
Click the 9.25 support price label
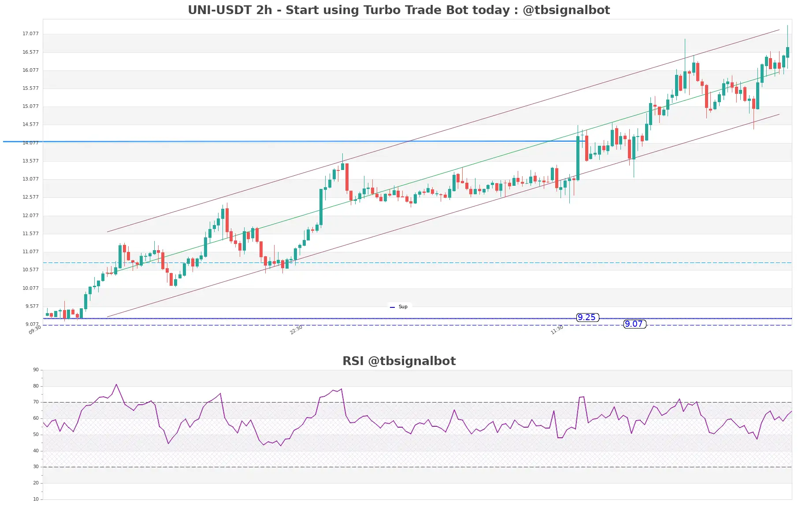point(587,318)
